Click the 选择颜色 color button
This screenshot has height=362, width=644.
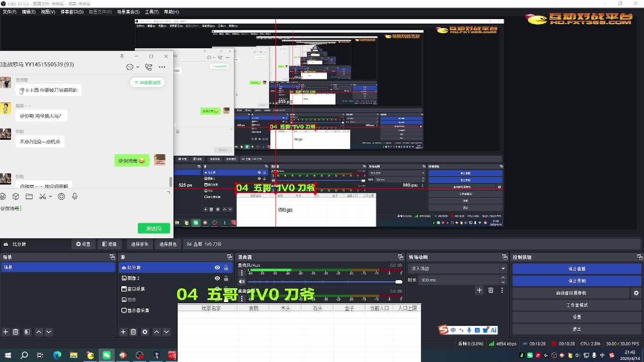click(168, 244)
